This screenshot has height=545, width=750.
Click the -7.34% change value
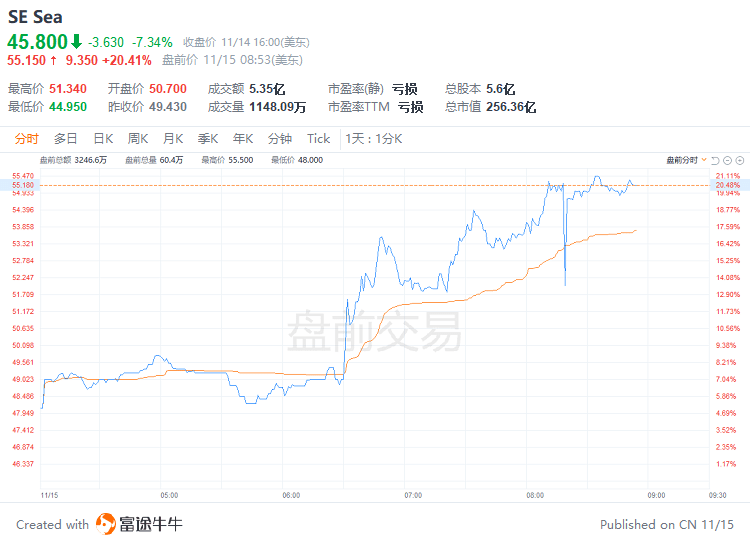coord(152,43)
